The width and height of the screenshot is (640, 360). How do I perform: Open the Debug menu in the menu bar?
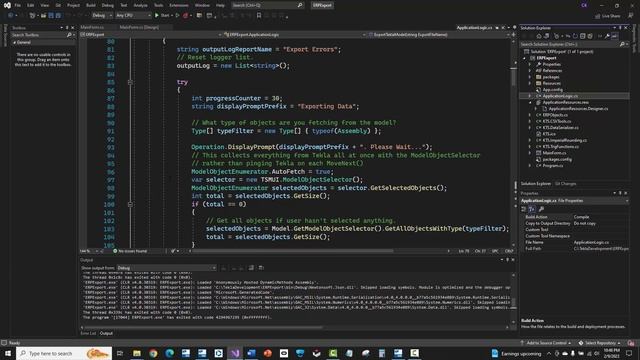(x=108, y=5)
